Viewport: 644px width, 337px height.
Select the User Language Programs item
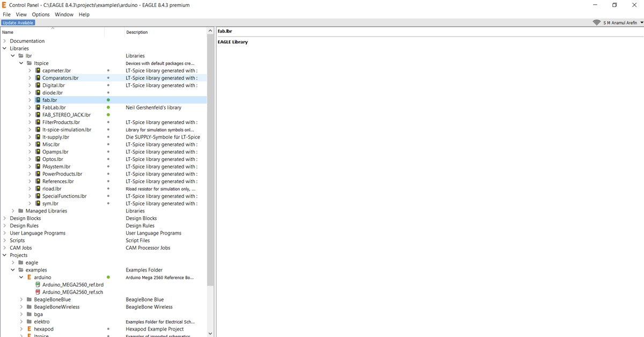pos(38,233)
